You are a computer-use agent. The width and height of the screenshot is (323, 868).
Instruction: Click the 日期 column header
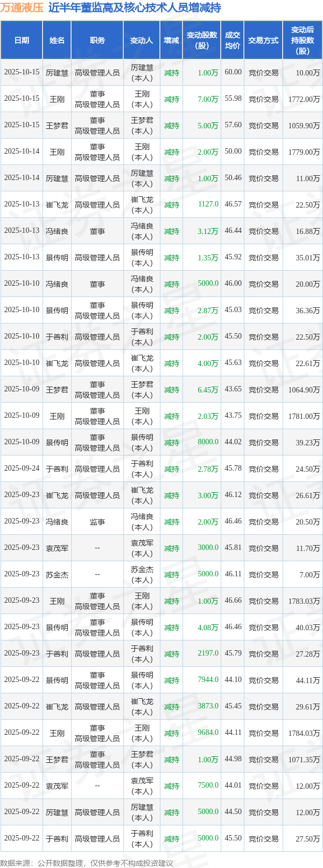pos(22,40)
